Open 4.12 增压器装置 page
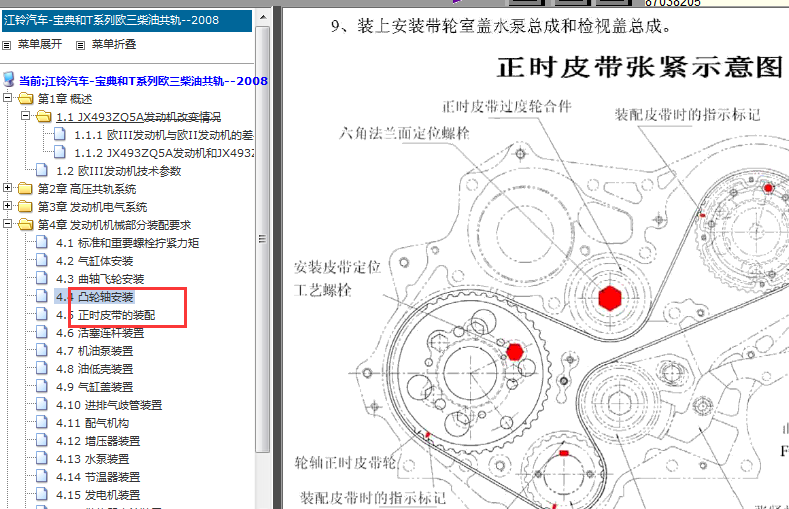Viewport: 789px width, 509px height. tap(98, 441)
